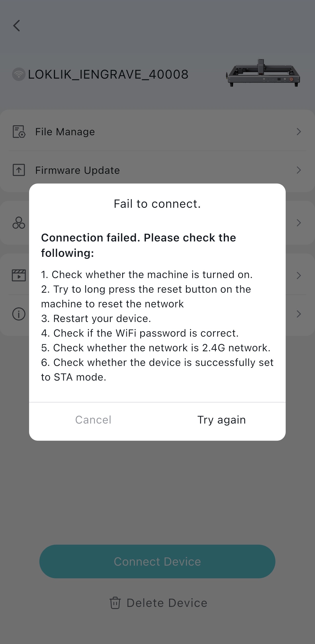Tap the File Manage icon
Image resolution: width=315 pixels, height=644 pixels.
coord(19,132)
